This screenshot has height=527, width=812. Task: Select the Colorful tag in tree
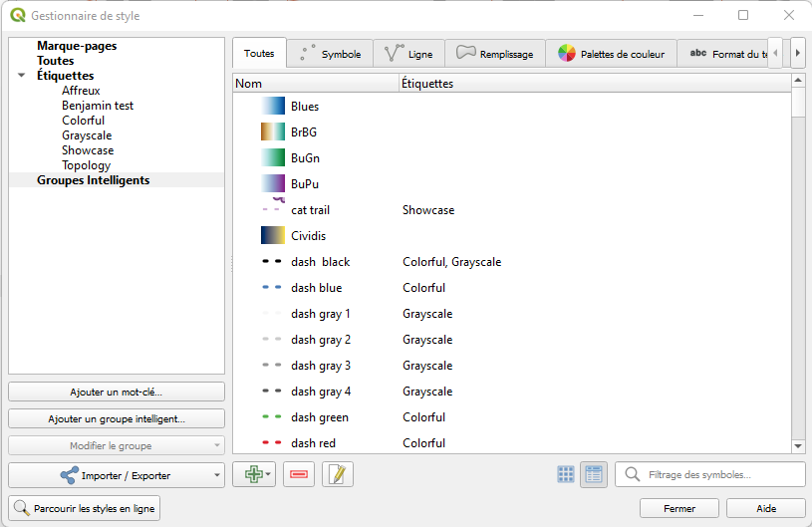coord(84,121)
